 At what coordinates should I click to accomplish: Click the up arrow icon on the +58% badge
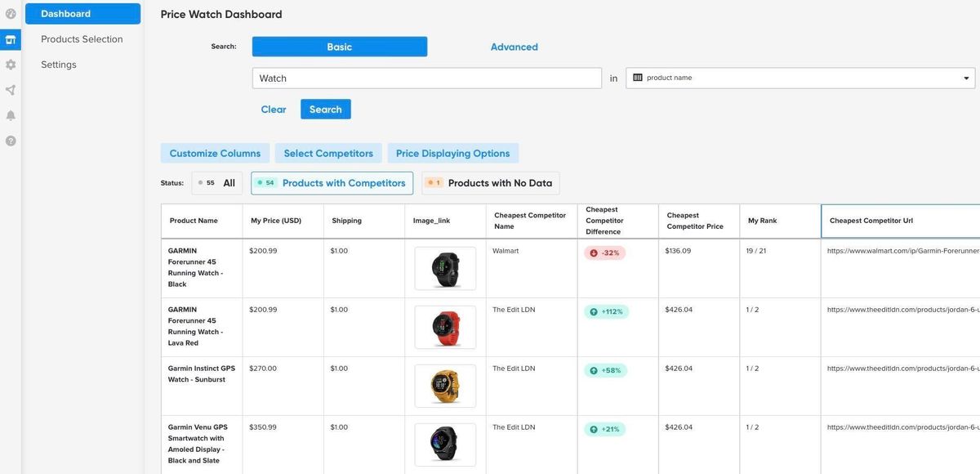(594, 371)
